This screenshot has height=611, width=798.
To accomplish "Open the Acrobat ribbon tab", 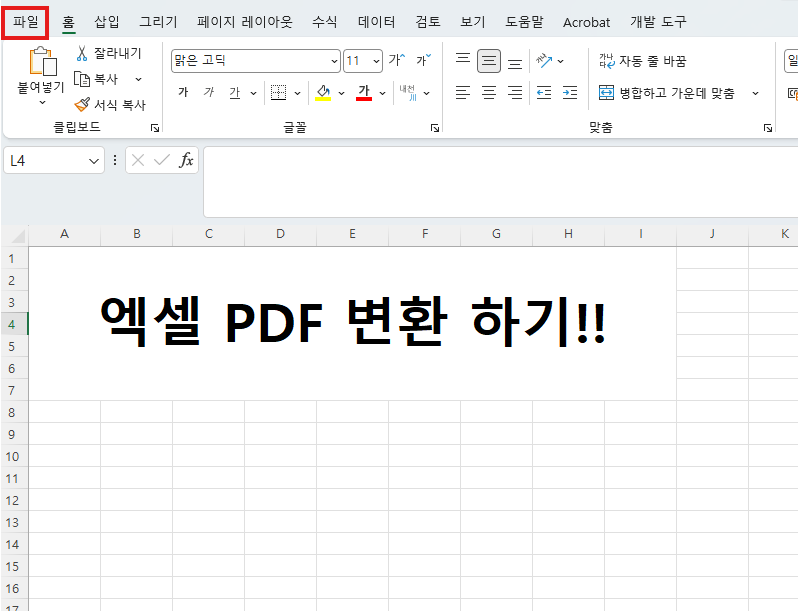I will [x=586, y=22].
